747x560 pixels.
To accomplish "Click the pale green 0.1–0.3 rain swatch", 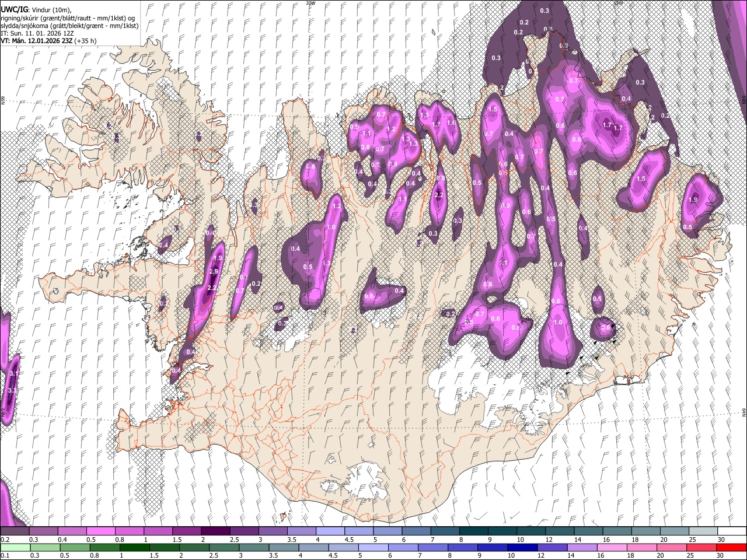I will 15,547.
